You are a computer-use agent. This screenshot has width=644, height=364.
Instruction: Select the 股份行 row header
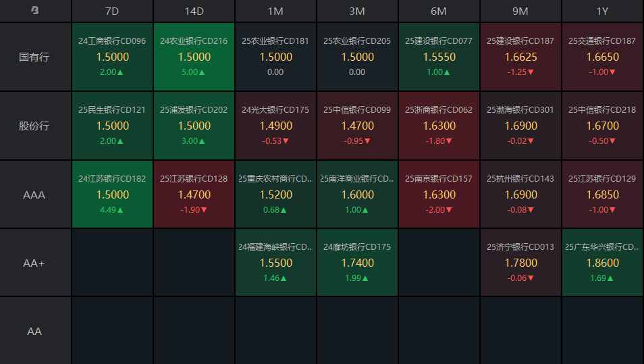coord(35,126)
